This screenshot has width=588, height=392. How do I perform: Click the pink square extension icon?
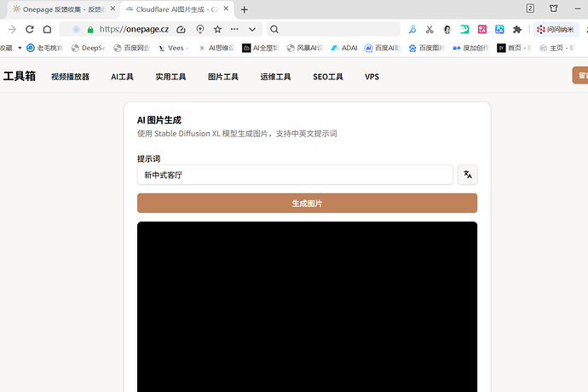pyautogui.click(x=482, y=29)
